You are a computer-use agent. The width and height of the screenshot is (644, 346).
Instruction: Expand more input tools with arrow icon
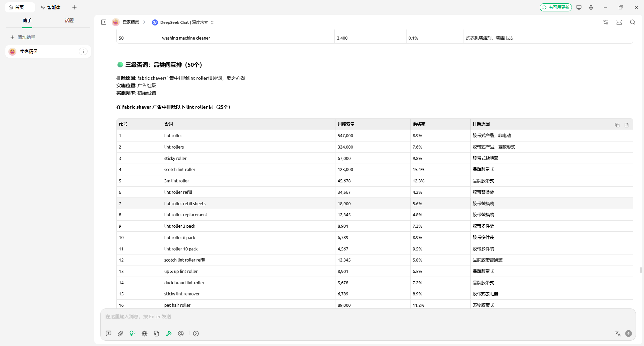(x=196, y=334)
